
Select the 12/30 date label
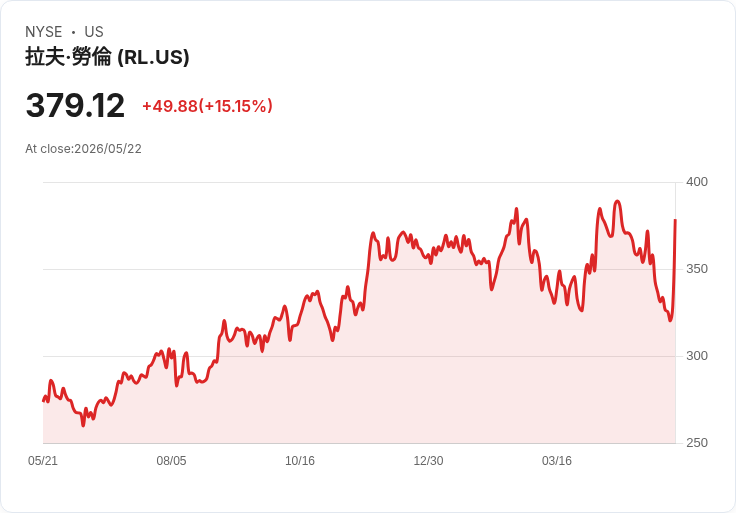pos(428,461)
